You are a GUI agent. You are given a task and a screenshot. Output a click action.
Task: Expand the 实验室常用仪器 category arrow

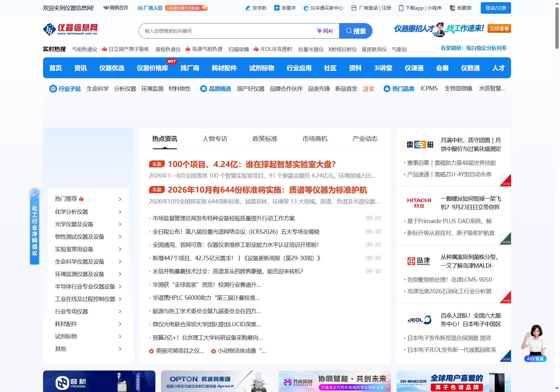pos(120,249)
